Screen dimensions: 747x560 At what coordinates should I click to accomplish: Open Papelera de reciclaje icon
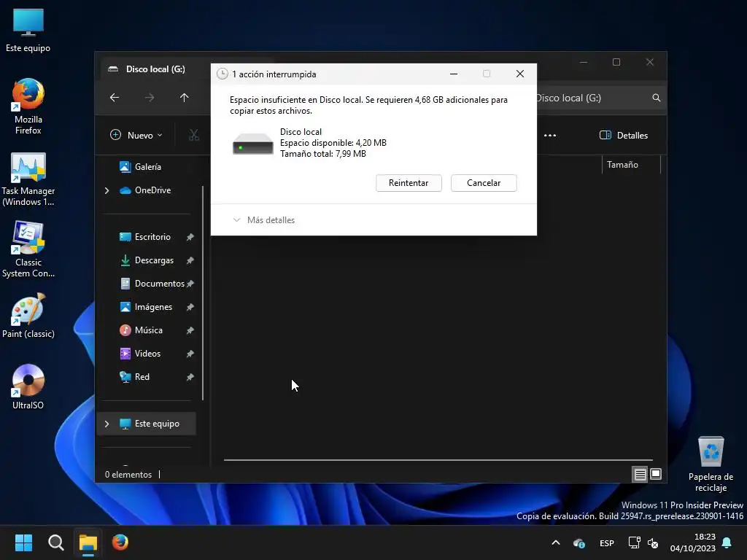pos(711,464)
